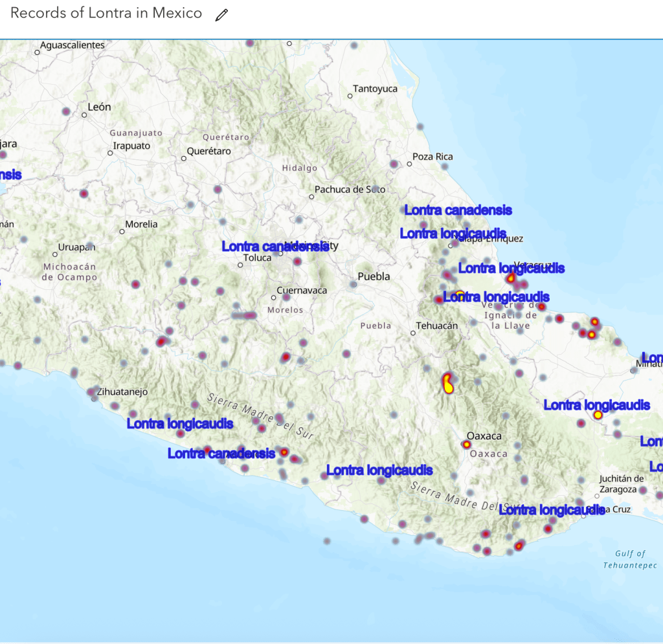Select the Tantoyuca city marker

tap(350, 96)
